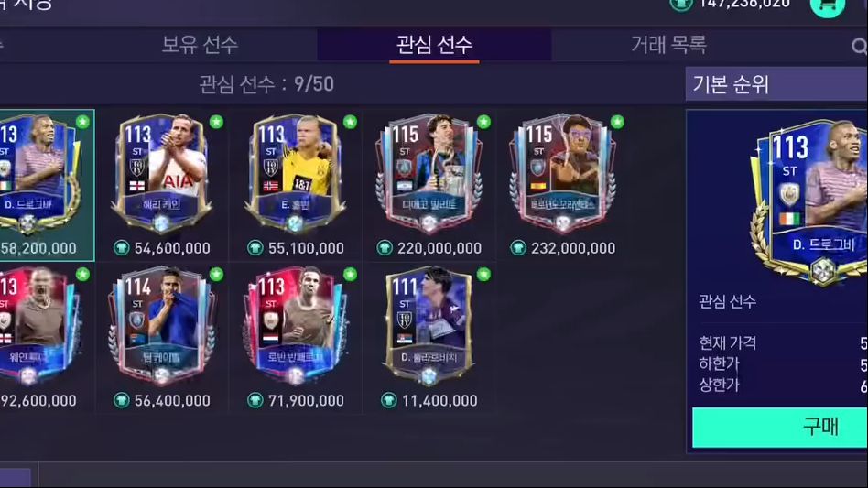868x488 pixels.
Task: Click coin icon beside 232,000,000 price
Action: click(x=518, y=248)
